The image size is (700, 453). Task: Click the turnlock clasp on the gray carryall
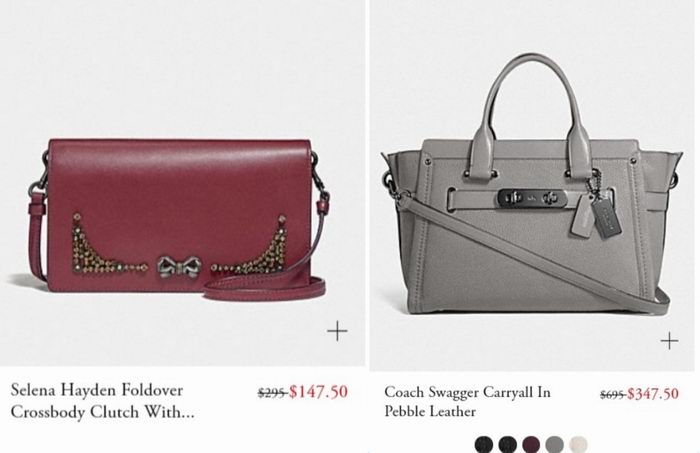[531, 198]
